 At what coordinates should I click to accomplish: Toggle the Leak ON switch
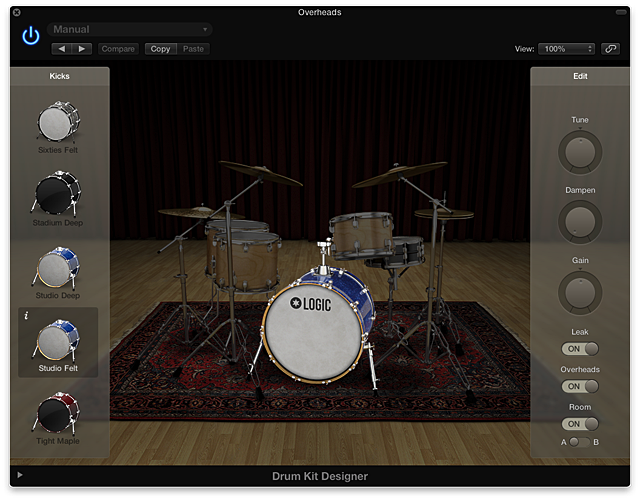click(x=580, y=349)
